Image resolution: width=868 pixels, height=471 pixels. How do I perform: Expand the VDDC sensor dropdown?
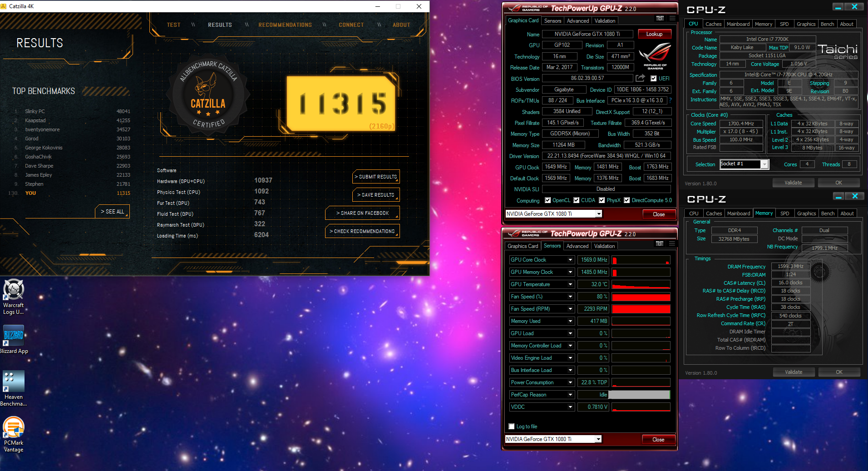570,407
